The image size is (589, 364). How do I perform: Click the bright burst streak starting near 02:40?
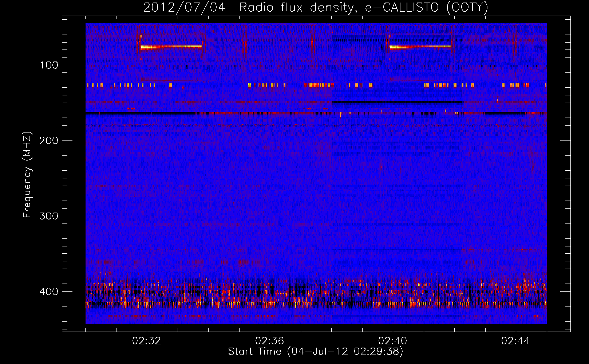[420, 47]
